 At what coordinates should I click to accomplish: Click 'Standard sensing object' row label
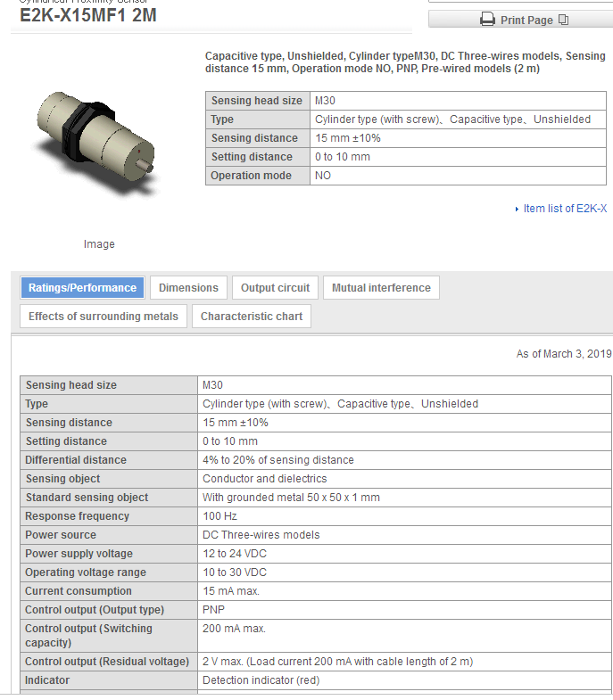87,498
